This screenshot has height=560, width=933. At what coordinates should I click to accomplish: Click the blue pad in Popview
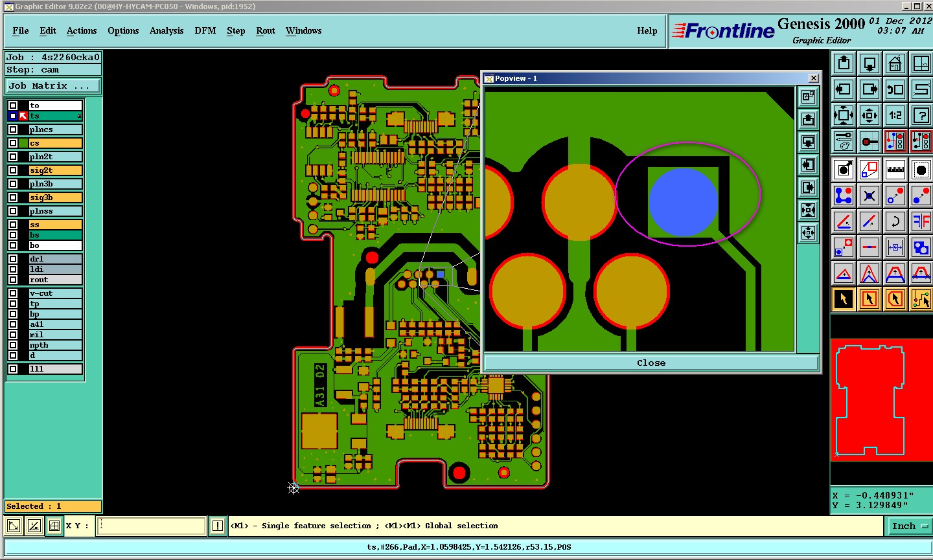point(684,203)
